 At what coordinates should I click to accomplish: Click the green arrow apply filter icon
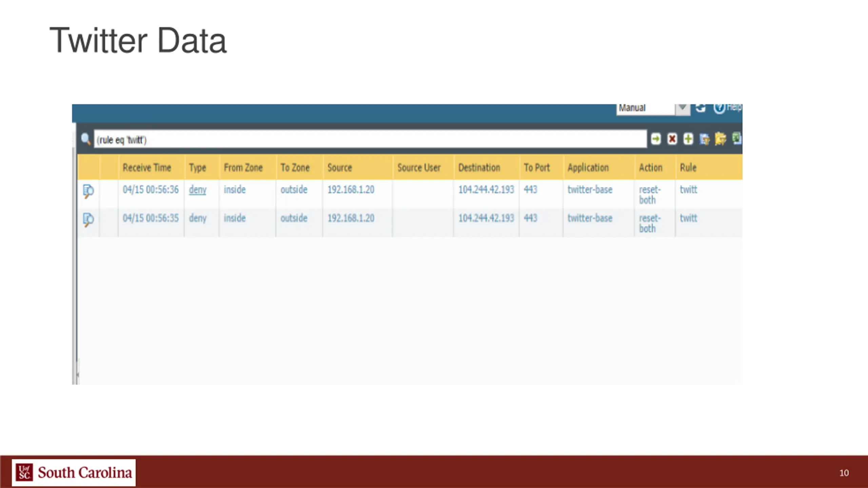pyautogui.click(x=656, y=139)
